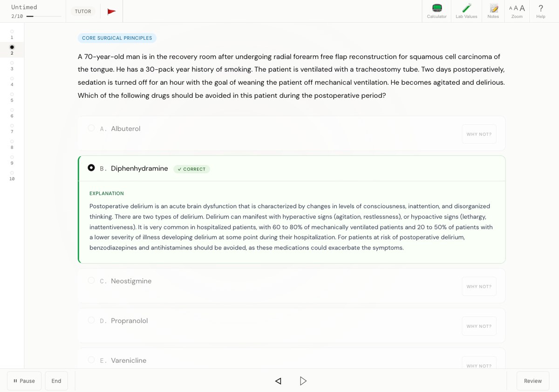The image size is (559, 392).
Task: Click the 2/10 question counter
Action: point(17,16)
